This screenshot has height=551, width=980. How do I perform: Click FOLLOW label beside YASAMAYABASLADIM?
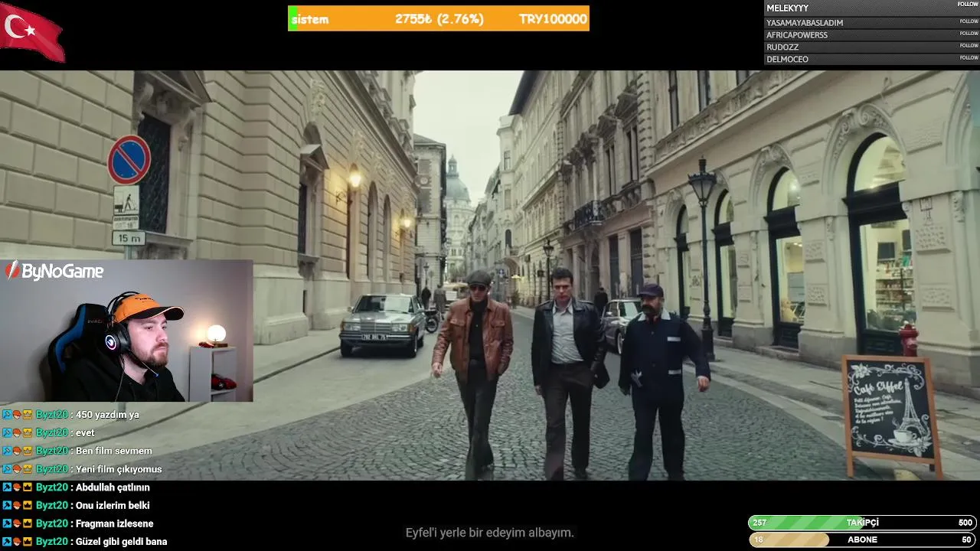point(969,21)
